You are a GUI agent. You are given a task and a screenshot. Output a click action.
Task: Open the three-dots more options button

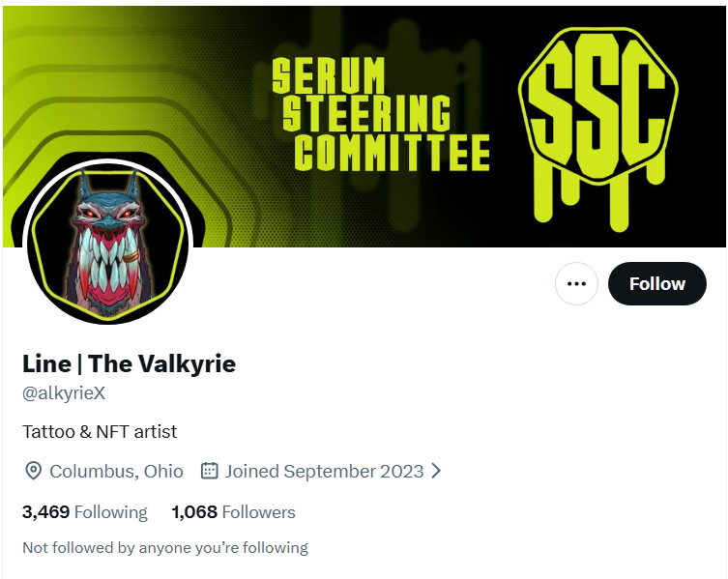coord(576,283)
